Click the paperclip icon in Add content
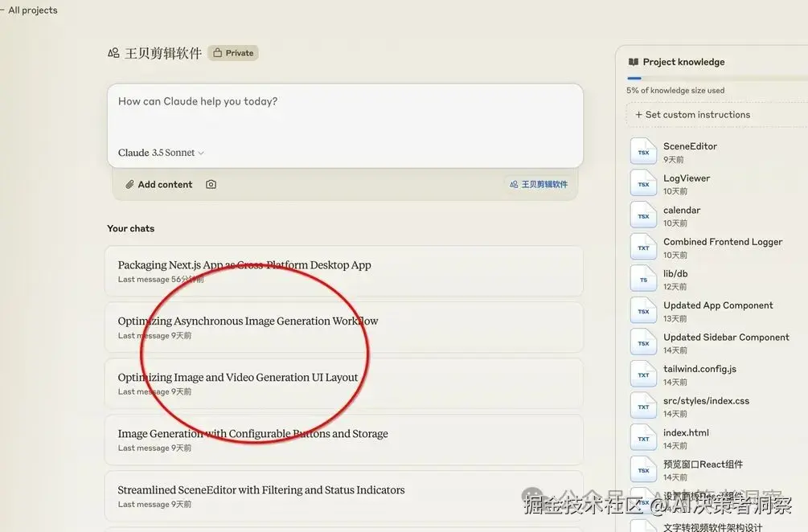808x532 pixels. pos(130,184)
